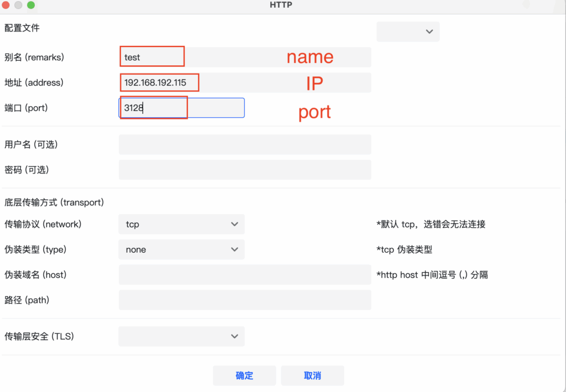
Task: Click the 路径 (path) input field
Action: [244, 301]
